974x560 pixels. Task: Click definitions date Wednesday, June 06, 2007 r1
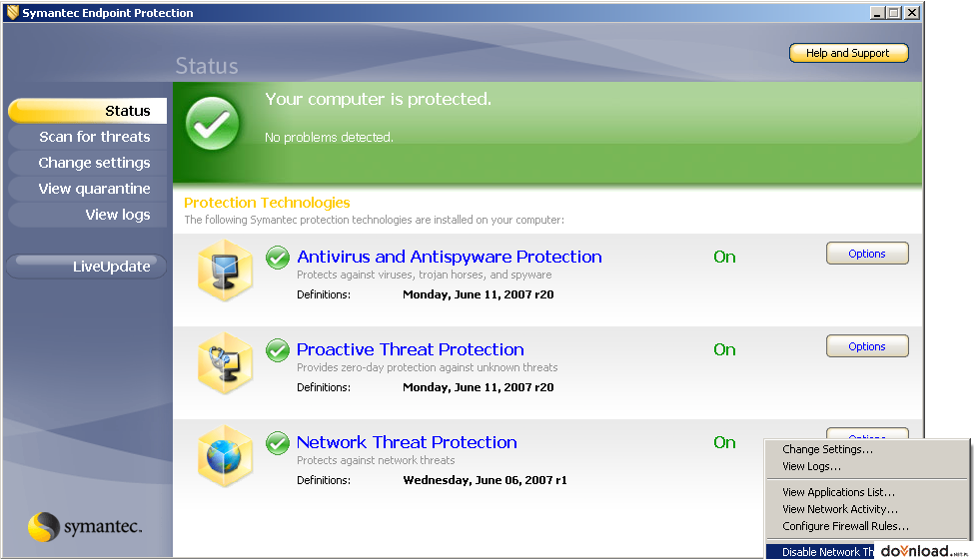point(486,480)
